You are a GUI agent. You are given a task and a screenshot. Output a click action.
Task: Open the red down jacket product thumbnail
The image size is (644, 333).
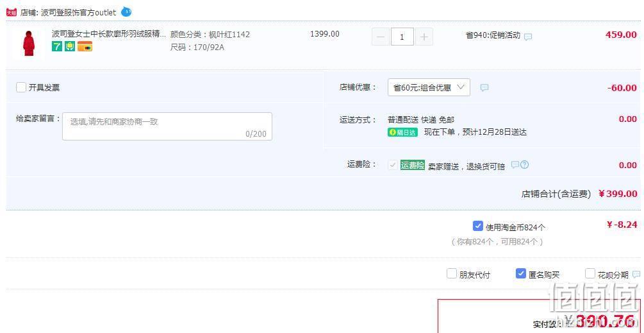[29, 43]
